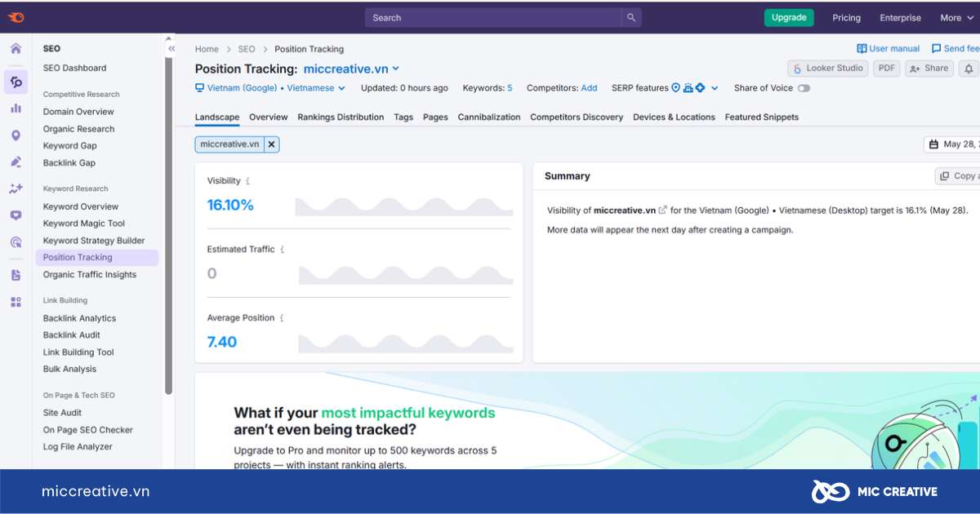Open the Local map pin icon in rail

(x=16, y=135)
